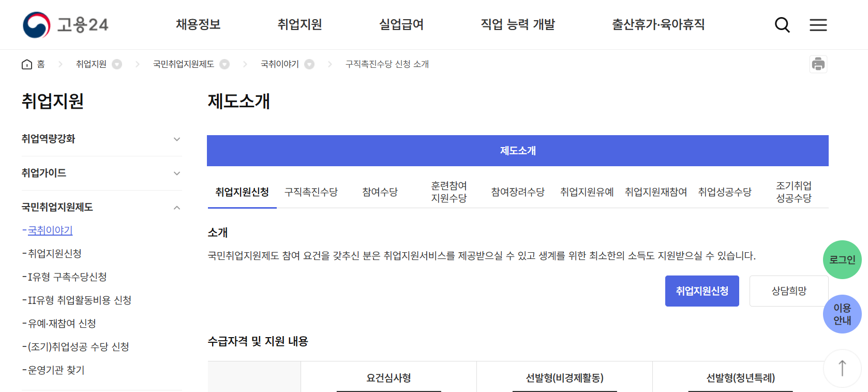
Task: Select 취업지원신청 tab
Action: pyautogui.click(x=242, y=192)
